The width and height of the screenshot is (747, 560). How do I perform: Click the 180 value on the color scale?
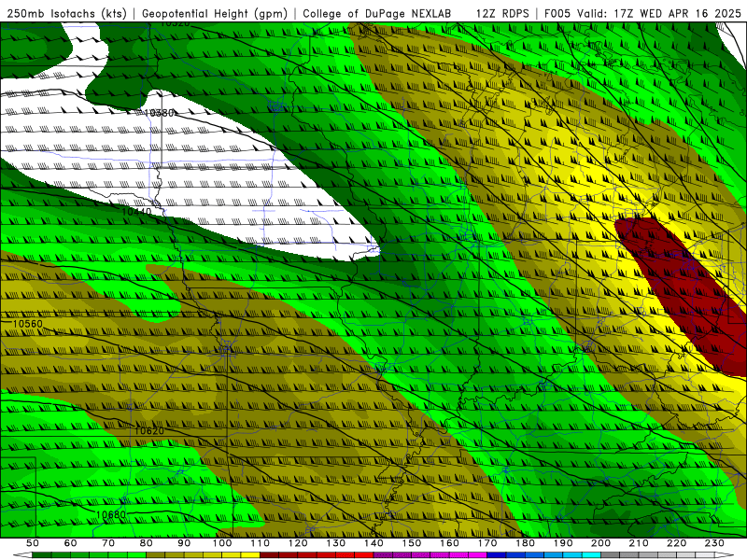525,543
